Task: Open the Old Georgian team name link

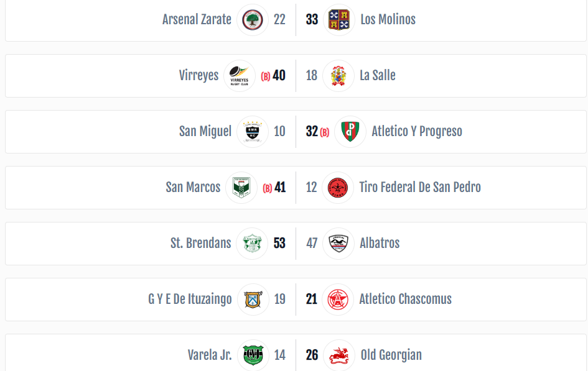Action: coord(391,355)
